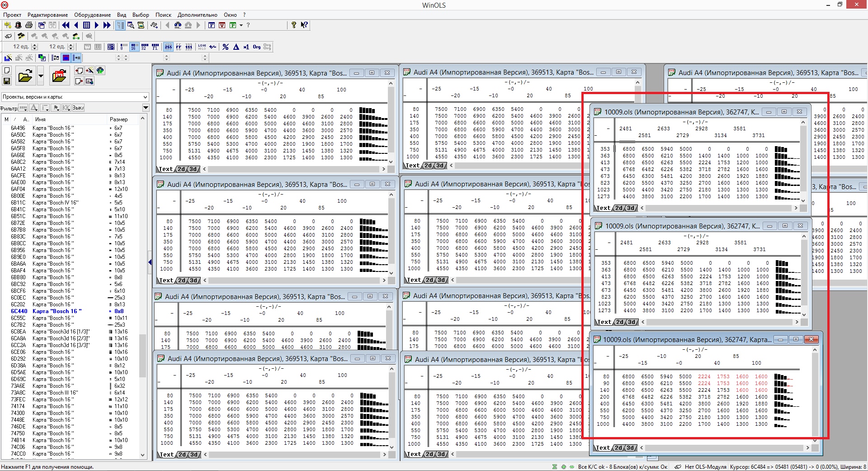Click the blue table grid icon in the top toolbar
This screenshot has width=868, height=471.
click(86, 25)
